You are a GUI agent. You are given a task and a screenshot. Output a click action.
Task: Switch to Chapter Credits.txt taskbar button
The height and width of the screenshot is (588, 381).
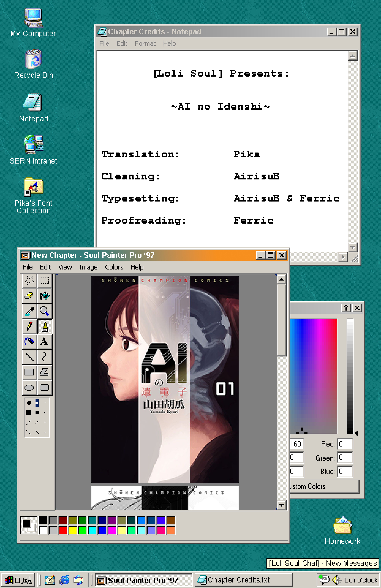[243, 580]
